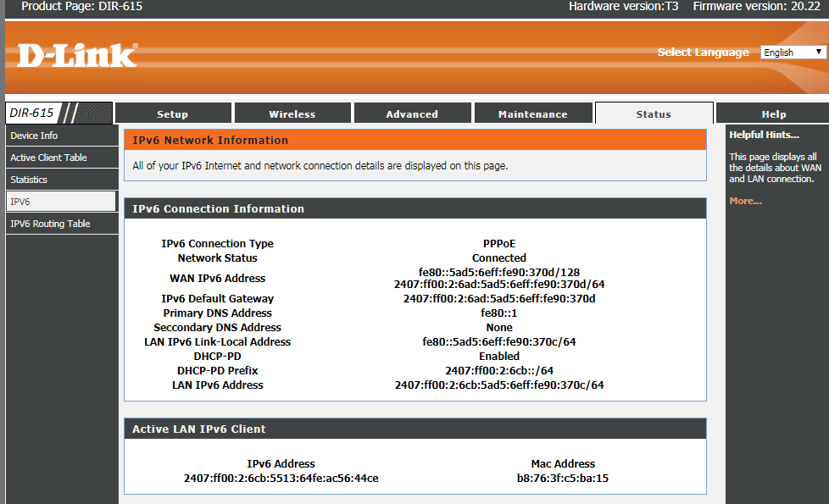Click the Primary DNS Address label

click(x=217, y=313)
